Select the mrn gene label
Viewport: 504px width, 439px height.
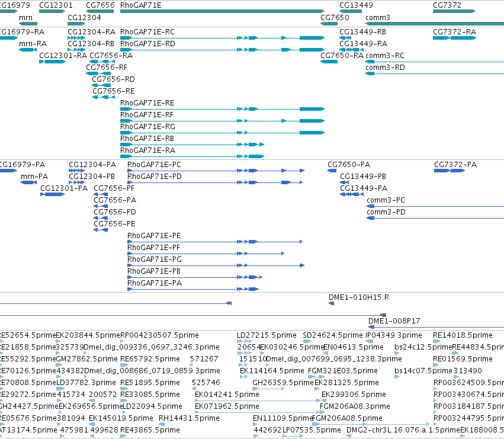(25, 18)
